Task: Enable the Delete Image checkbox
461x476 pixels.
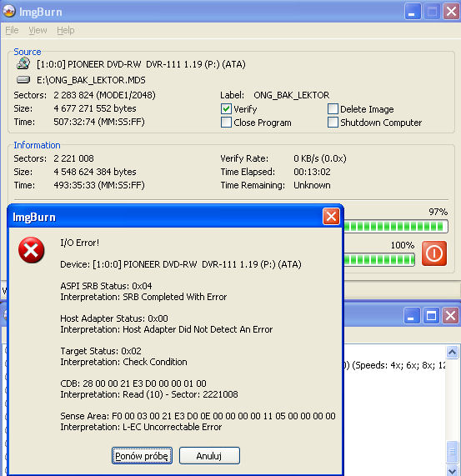Action: coord(333,108)
